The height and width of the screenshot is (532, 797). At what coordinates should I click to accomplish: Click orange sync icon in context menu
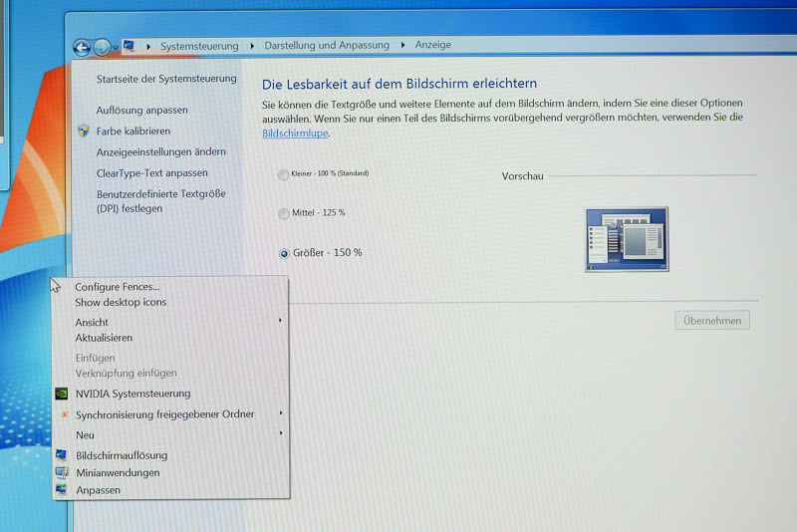pos(65,414)
